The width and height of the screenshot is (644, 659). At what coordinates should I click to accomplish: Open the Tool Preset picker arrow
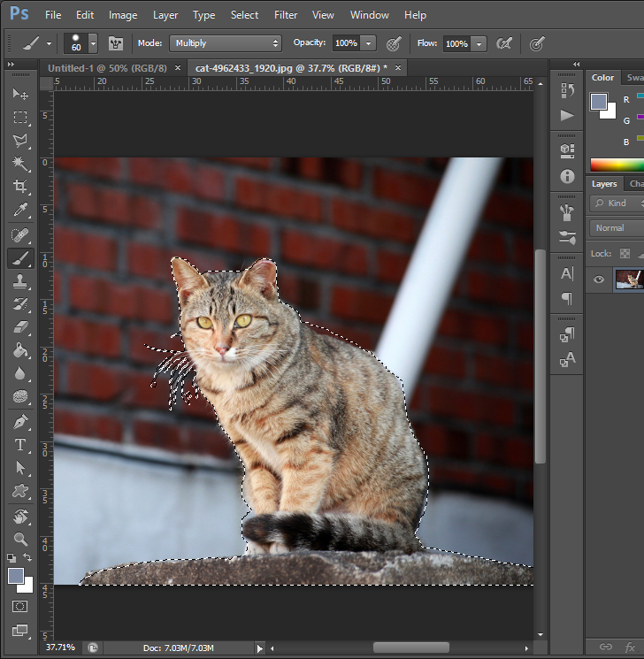point(49,43)
